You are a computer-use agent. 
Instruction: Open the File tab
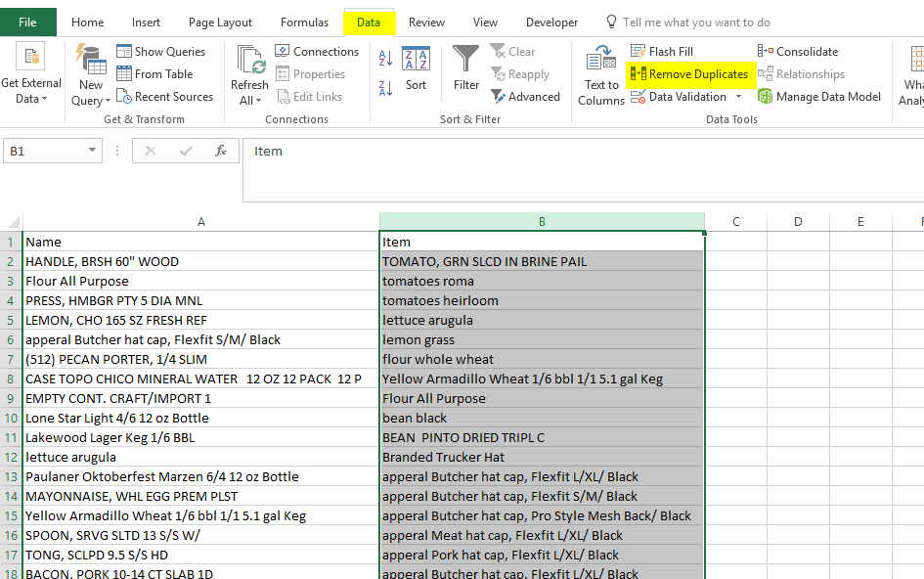(x=27, y=22)
